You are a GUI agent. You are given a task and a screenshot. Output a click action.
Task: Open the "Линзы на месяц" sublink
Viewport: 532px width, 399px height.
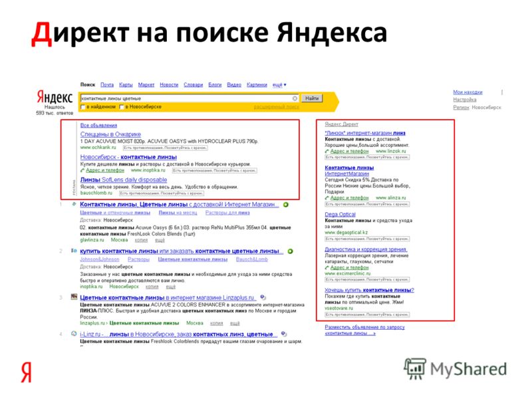coord(178,213)
